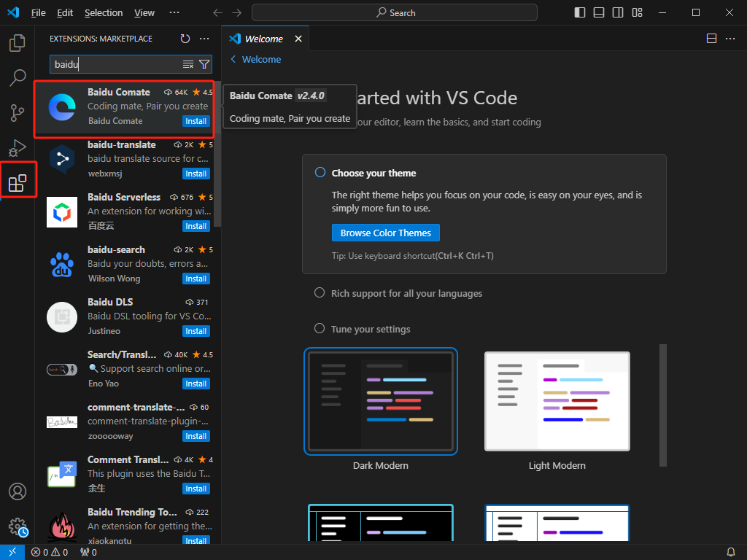This screenshot has height=560, width=747.
Task: Open Source Control view
Action: (x=18, y=113)
